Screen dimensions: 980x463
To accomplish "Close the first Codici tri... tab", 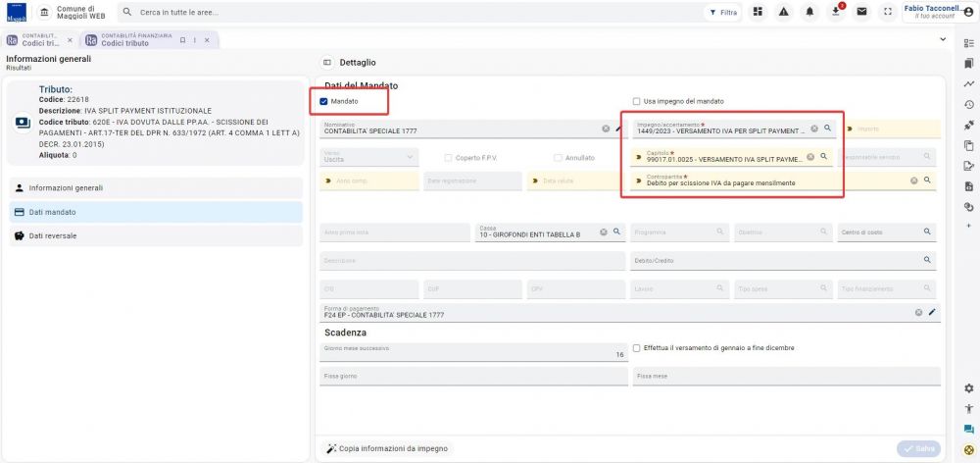I will [x=70, y=40].
